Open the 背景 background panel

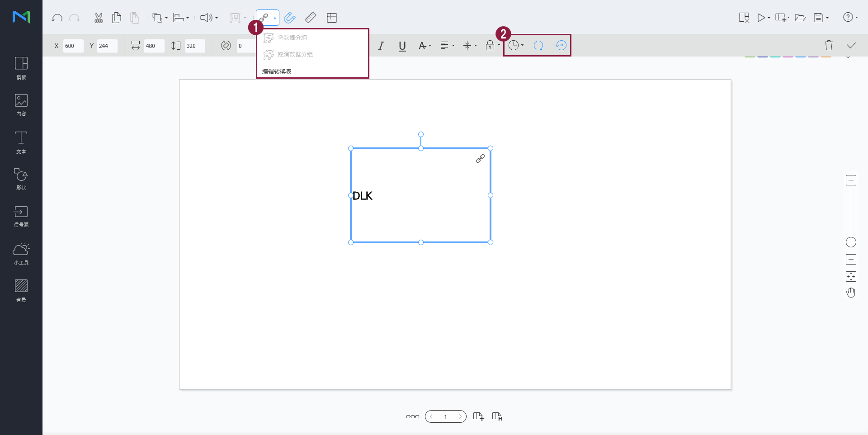(x=21, y=290)
